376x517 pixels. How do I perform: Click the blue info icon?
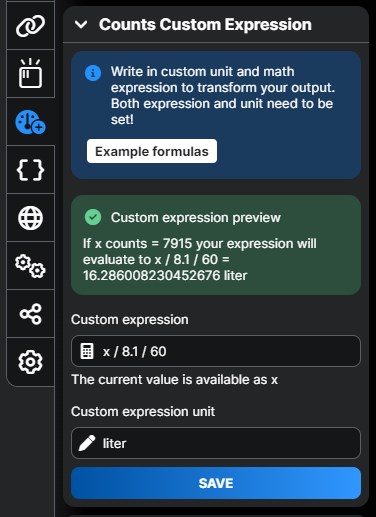(93, 73)
